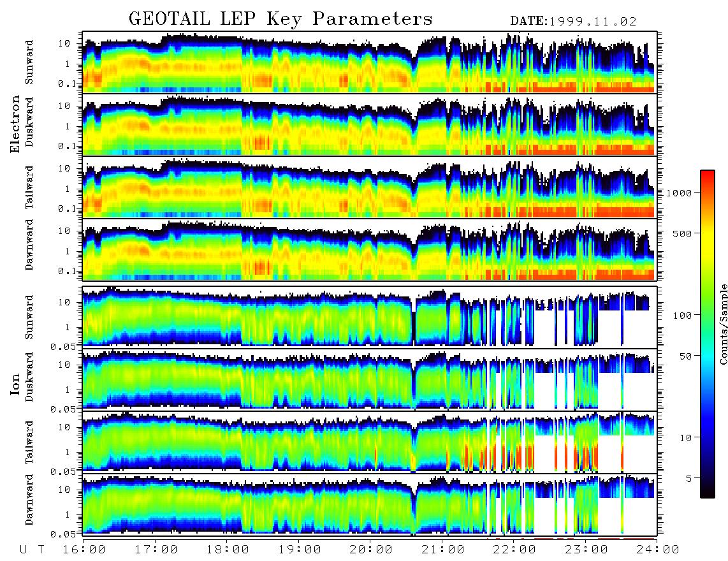
Task: Click the '23:00' time tick label
Action: tap(586, 550)
